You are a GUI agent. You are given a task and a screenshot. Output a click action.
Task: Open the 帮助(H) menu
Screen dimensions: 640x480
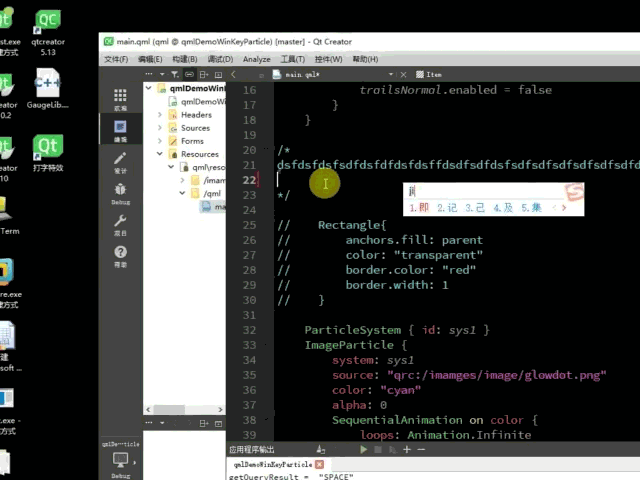(x=365, y=59)
